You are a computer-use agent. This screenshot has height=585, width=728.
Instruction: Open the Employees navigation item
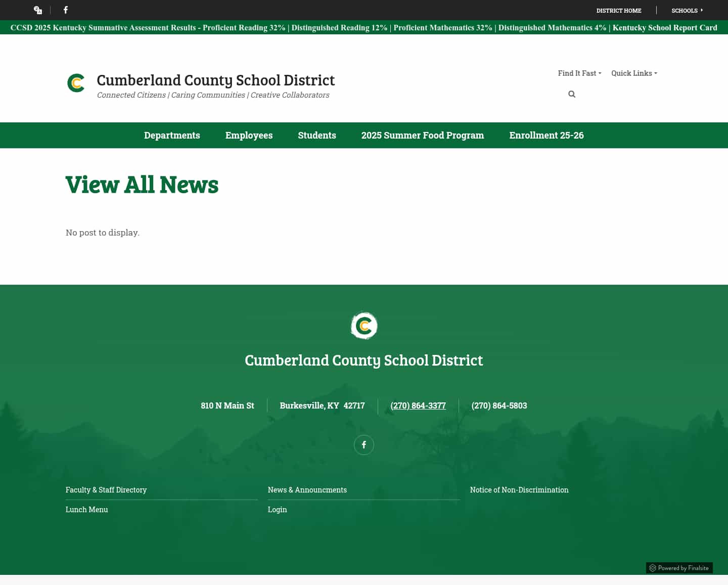249,135
